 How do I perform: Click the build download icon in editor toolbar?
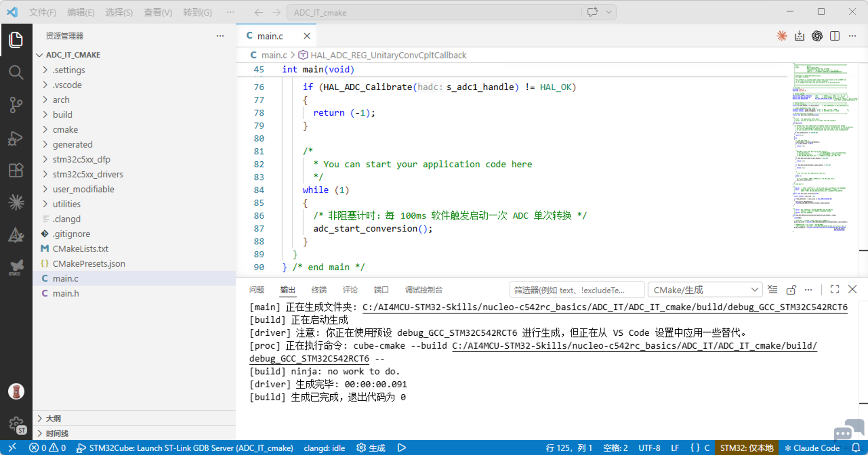pyautogui.click(x=799, y=36)
